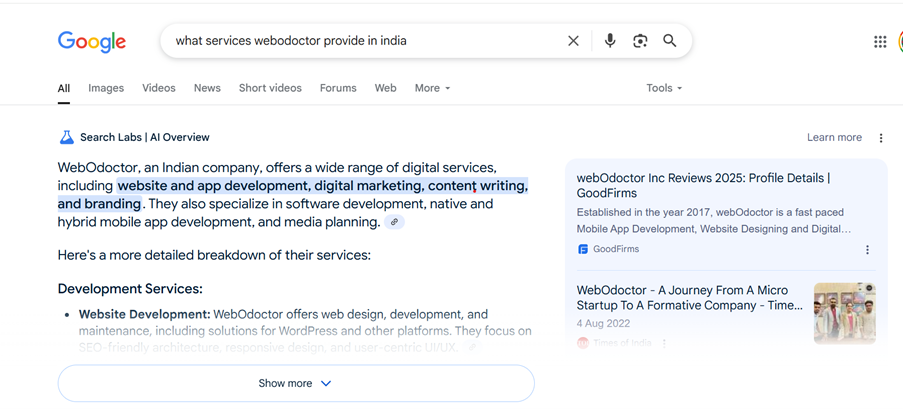
Task: Open Google Lens image search
Action: coord(640,41)
